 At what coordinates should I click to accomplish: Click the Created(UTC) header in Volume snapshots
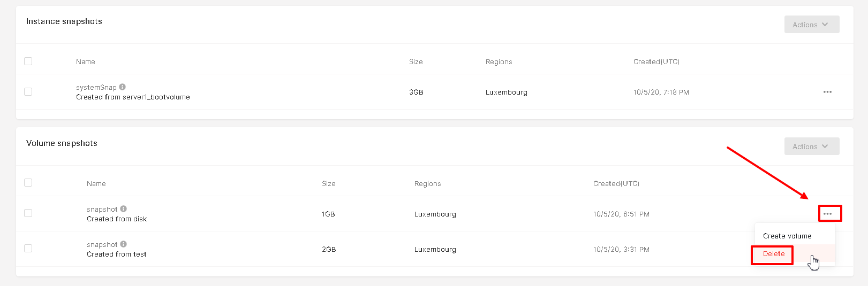pyautogui.click(x=616, y=183)
